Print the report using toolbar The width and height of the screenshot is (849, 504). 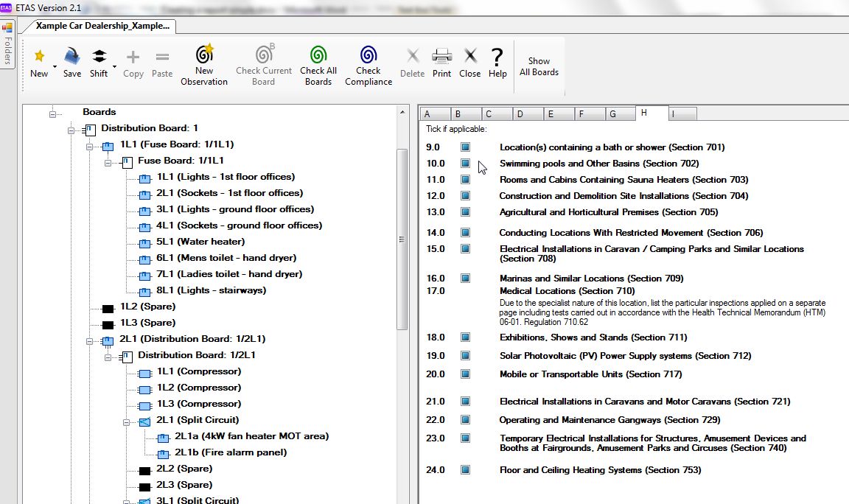click(442, 63)
